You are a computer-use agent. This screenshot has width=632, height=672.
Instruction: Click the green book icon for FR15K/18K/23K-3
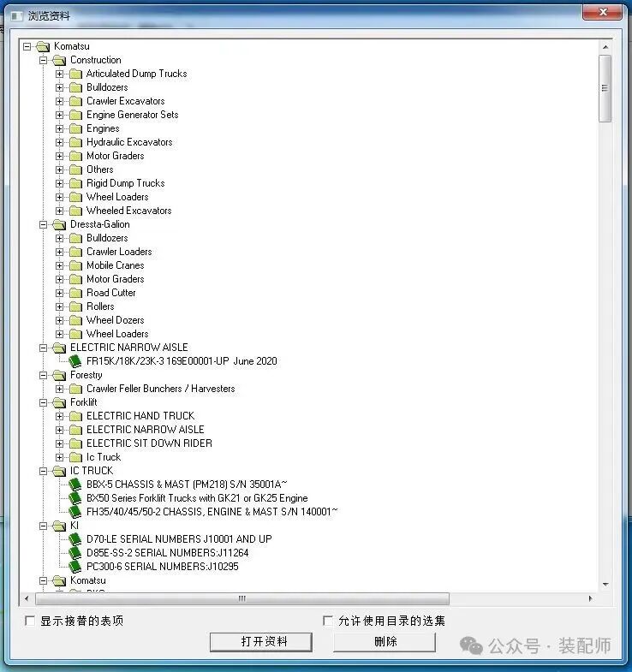75,361
